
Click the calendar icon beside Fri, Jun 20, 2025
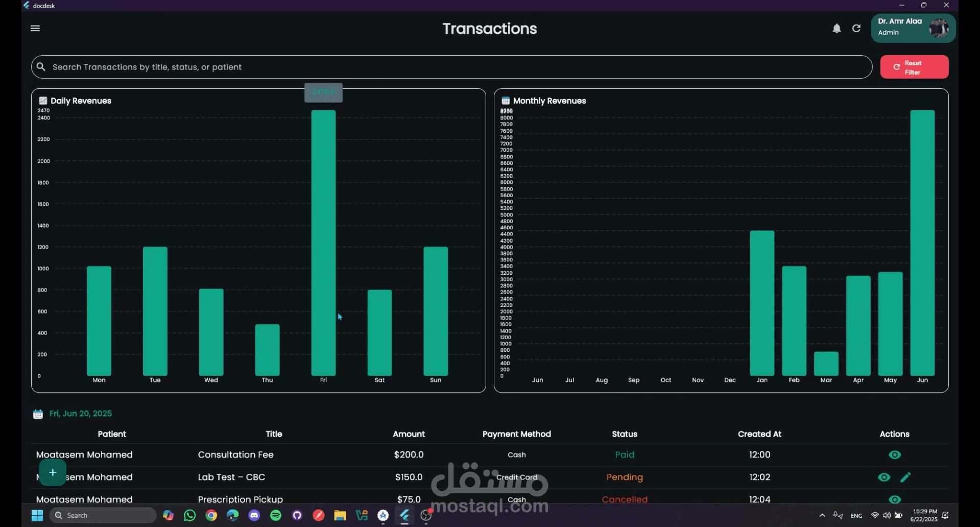pyautogui.click(x=38, y=414)
